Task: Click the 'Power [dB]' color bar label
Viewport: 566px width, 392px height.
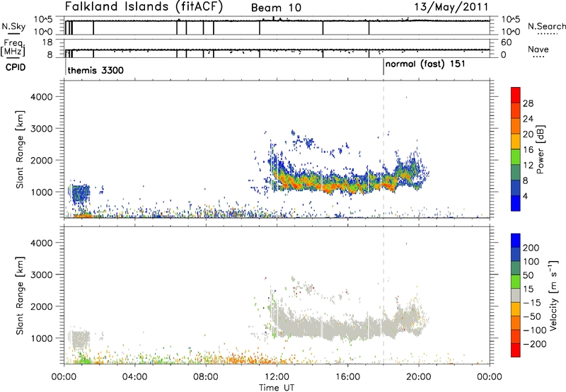Action: (540, 149)
